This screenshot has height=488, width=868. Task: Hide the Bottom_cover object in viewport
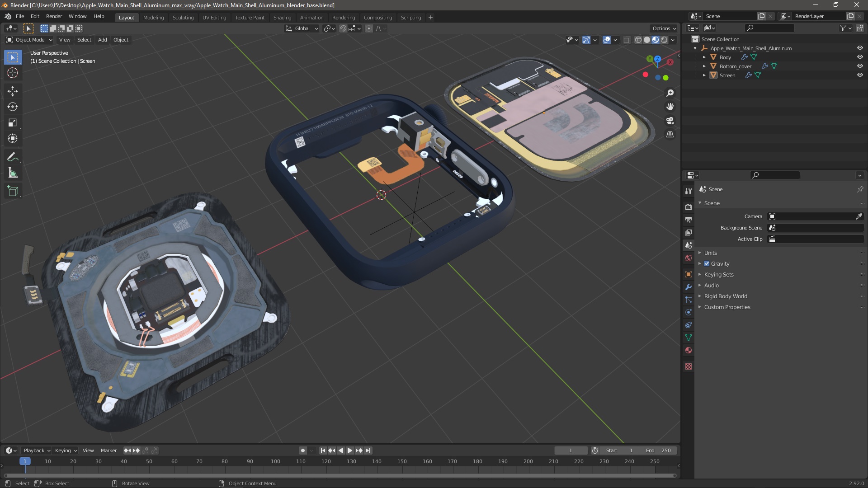pyautogui.click(x=860, y=66)
